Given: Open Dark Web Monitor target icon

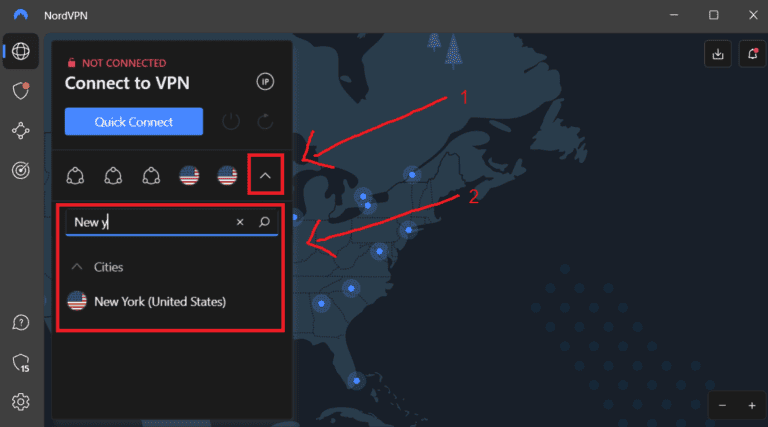Looking at the screenshot, I should click(x=19, y=171).
